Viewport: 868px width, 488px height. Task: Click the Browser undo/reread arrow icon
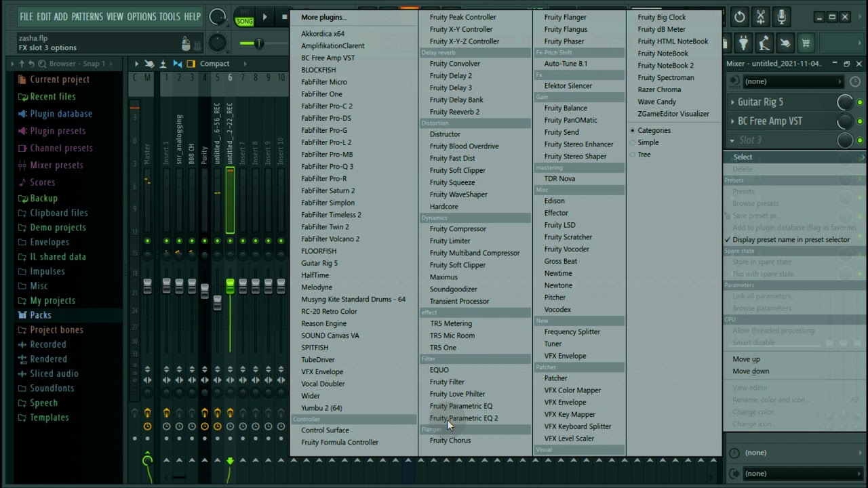point(31,64)
